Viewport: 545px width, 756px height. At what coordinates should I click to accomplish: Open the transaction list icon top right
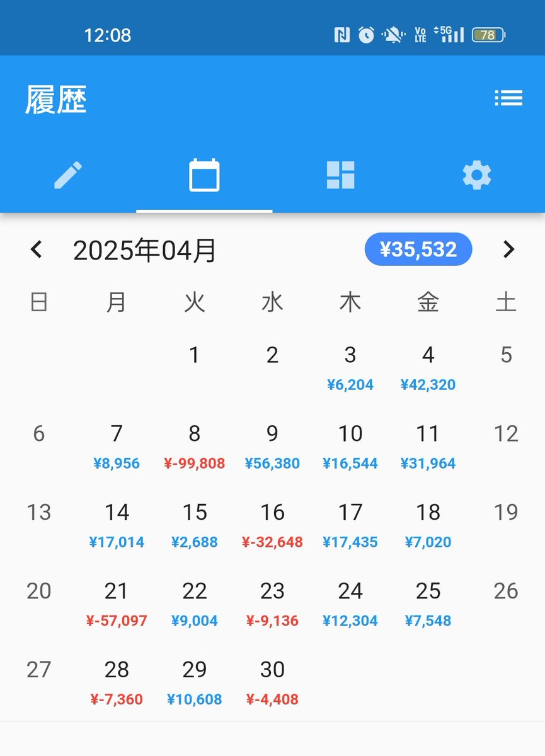click(x=508, y=98)
